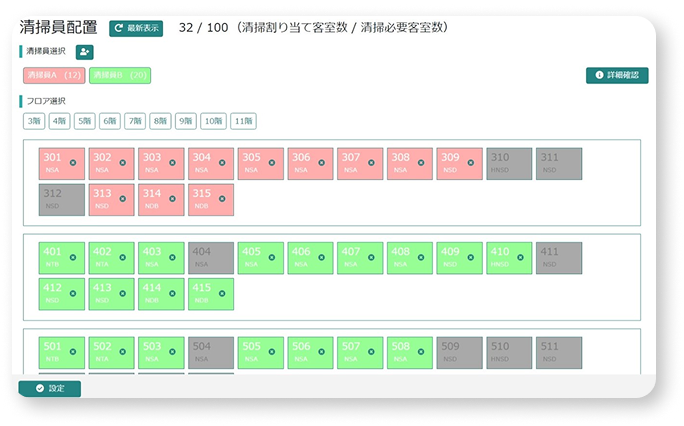The height and width of the screenshot is (426, 684).
Task: Click the x icon on room 314
Action: point(172,197)
